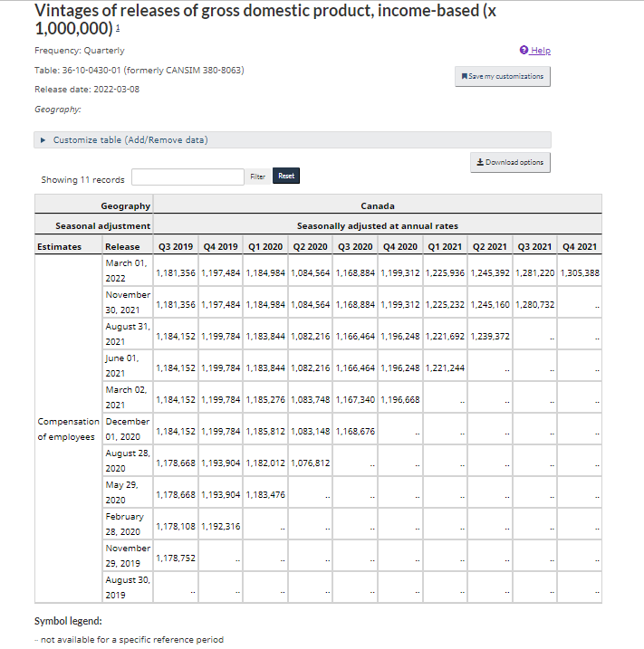Click the Seasonally adjusted at annual rates header

click(x=377, y=225)
